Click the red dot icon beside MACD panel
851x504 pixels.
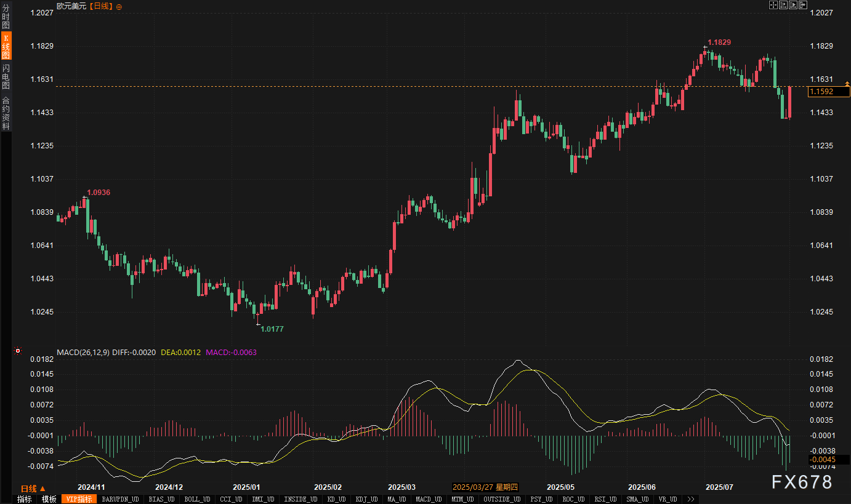tap(18, 351)
